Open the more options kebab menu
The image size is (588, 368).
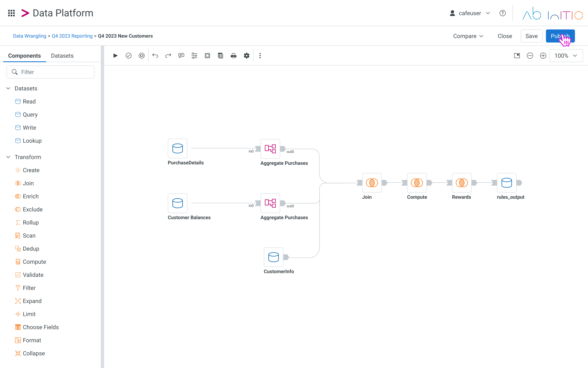pos(260,56)
